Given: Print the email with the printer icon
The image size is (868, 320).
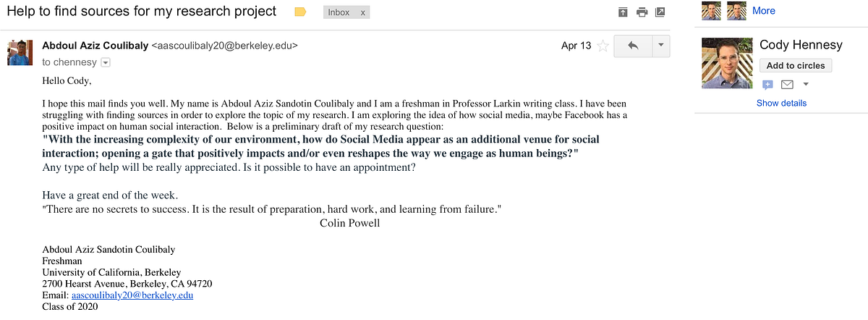Looking at the screenshot, I should (641, 12).
